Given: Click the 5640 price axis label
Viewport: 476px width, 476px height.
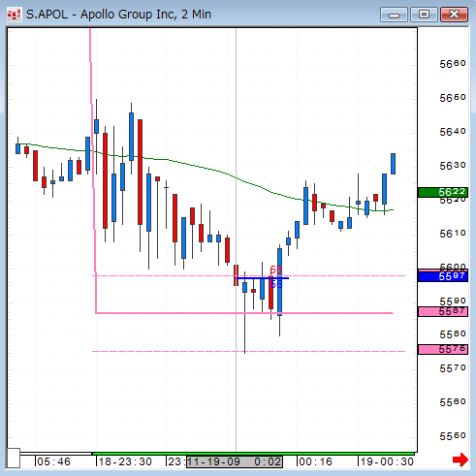Looking at the screenshot, I should 453,132.
